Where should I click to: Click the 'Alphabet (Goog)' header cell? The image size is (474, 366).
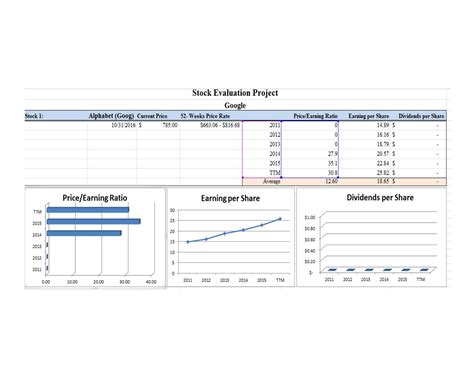click(111, 116)
